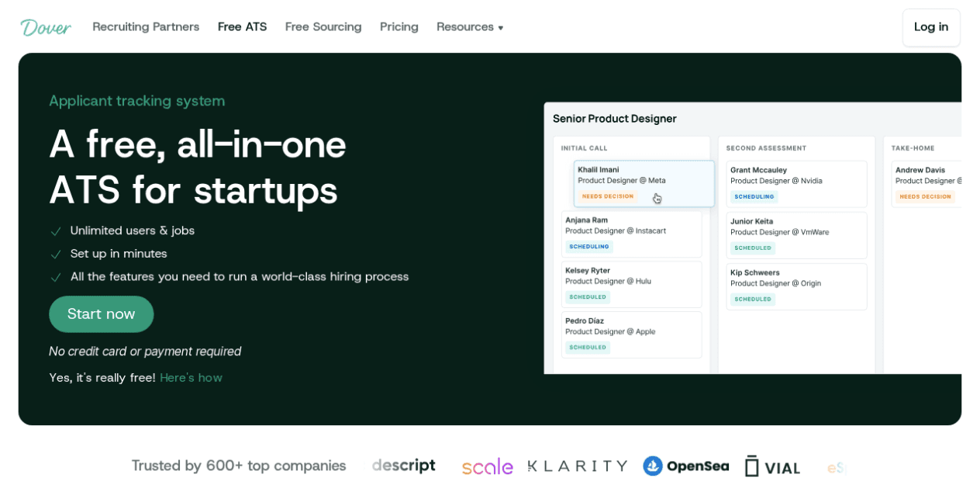
Task: Open Recruiting Partners nav item
Action: click(146, 27)
